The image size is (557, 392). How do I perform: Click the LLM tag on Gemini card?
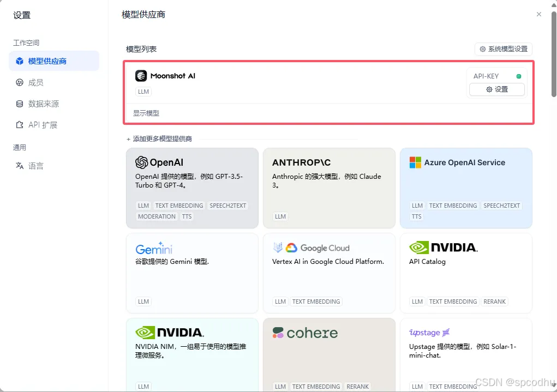point(143,301)
